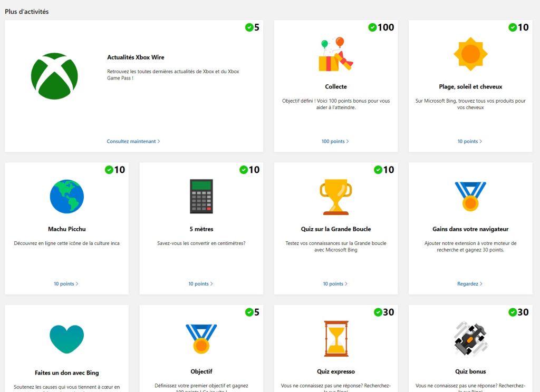The width and height of the screenshot is (540, 392).
Task: Click the Ajouter notre extension description
Action: click(470, 247)
